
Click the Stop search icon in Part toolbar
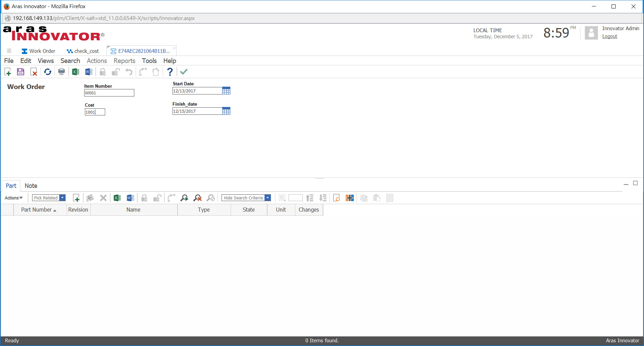(211, 198)
